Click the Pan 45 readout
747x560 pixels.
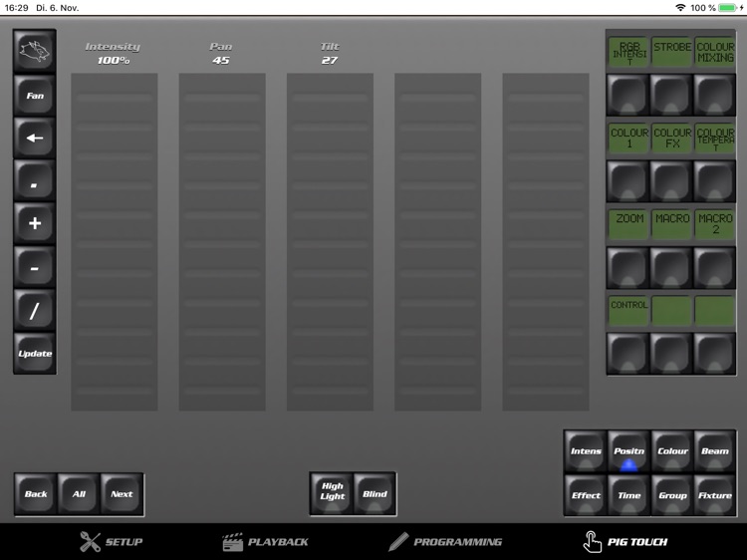coord(221,54)
